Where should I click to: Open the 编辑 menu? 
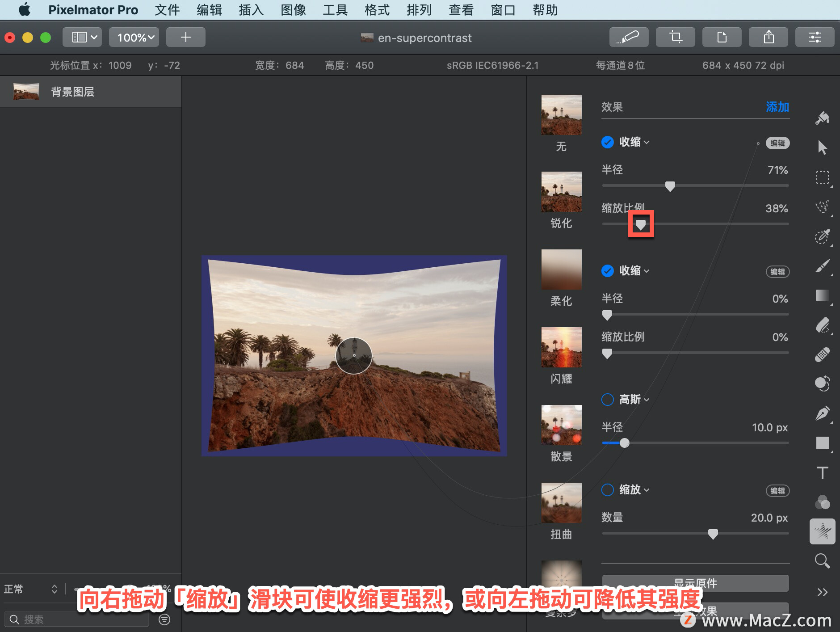point(209,10)
